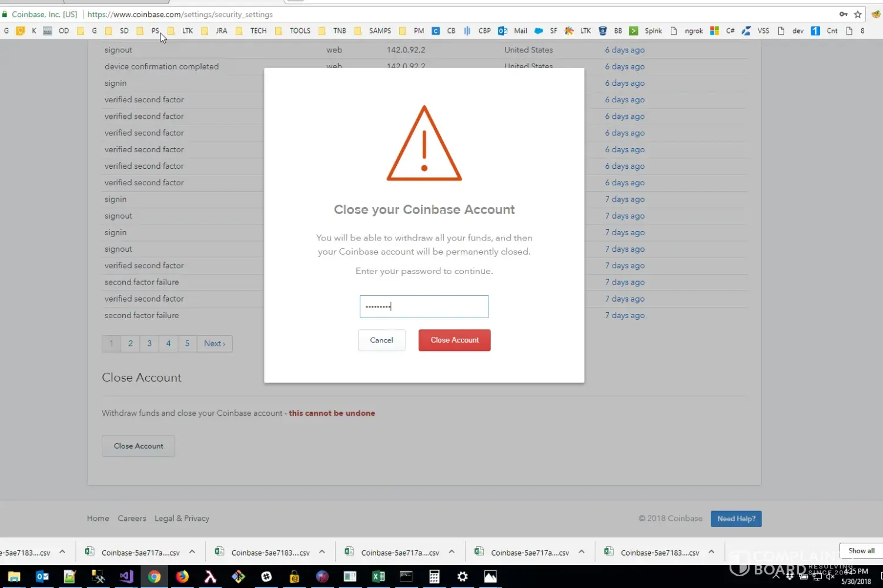Viewport: 883px width, 588px height.
Task: Open the OD bookmarks folder
Action: click(56, 31)
